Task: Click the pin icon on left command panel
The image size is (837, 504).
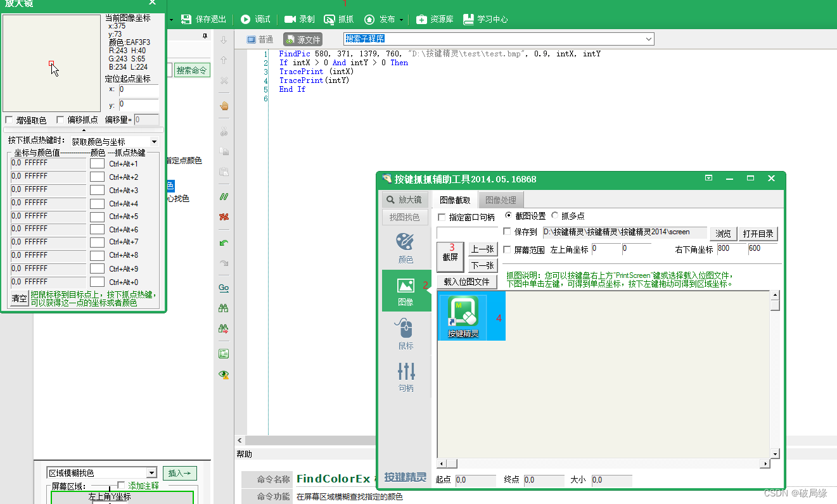Action: (205, 37)
